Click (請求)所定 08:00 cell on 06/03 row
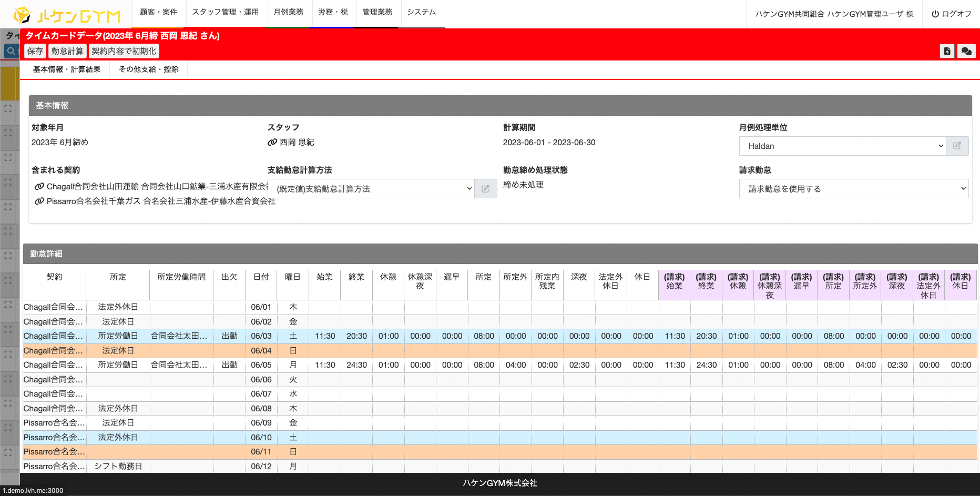980x496 pixels. [x=833, y=336]
